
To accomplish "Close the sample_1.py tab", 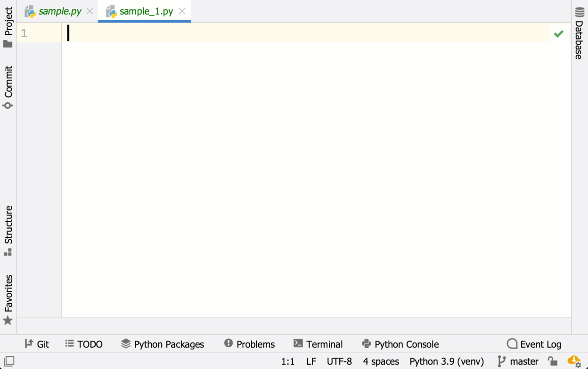I will pos(182,11).
